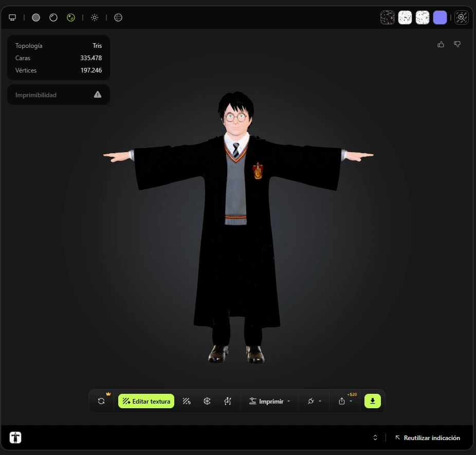
Task: Open the plug integrations dropdown
Action: (x=314, y=401)
